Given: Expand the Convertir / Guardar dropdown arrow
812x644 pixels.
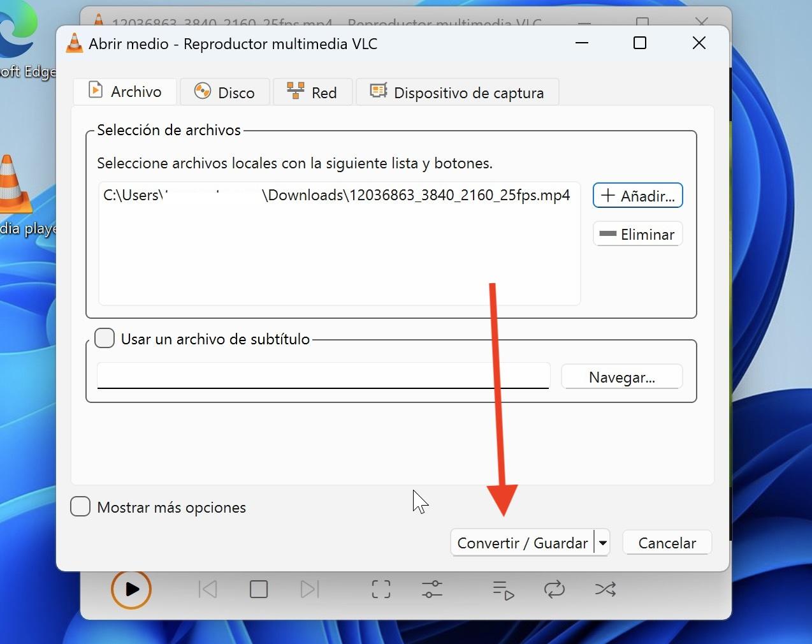Looking at the screenshot, I should tap(602, 543).
